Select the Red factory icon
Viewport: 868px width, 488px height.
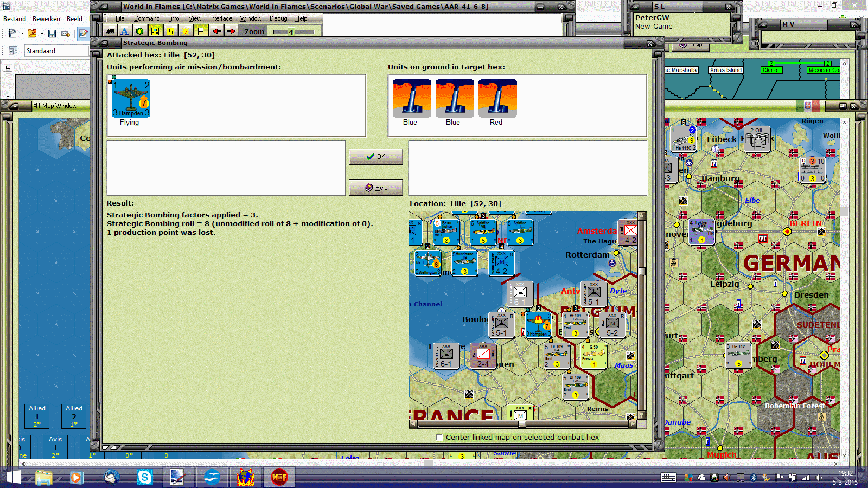[497, 98]
